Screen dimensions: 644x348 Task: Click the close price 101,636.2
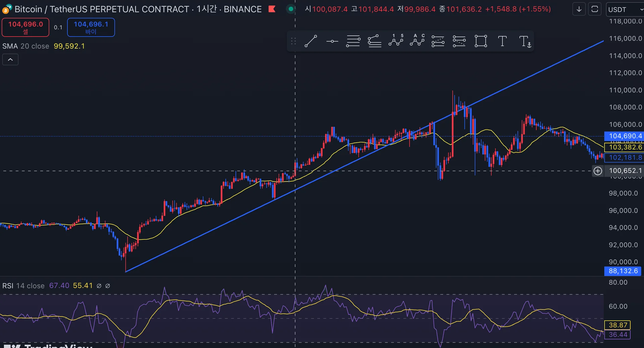coord(464,9)
